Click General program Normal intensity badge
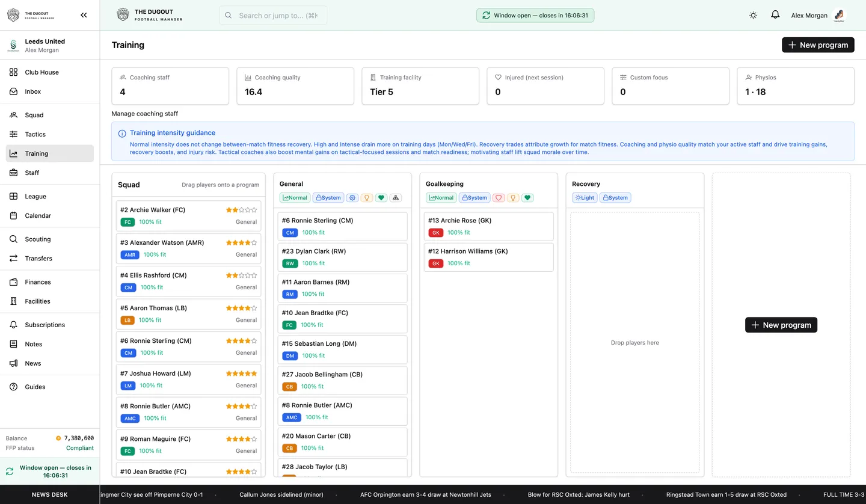Screen dimensions: 866x504 pyautogui.click(x=295, y=198)
